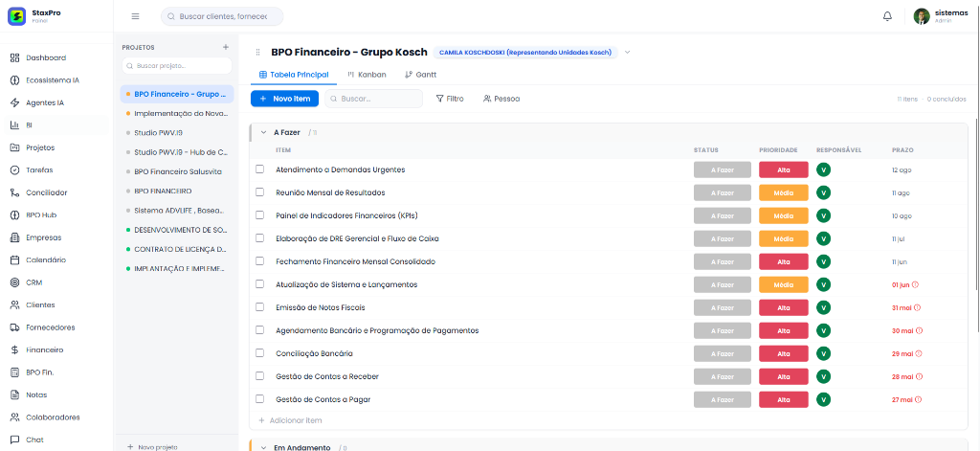Open status for Gestão de Contas a Receber
980x451 pixels.
(723, 376)
